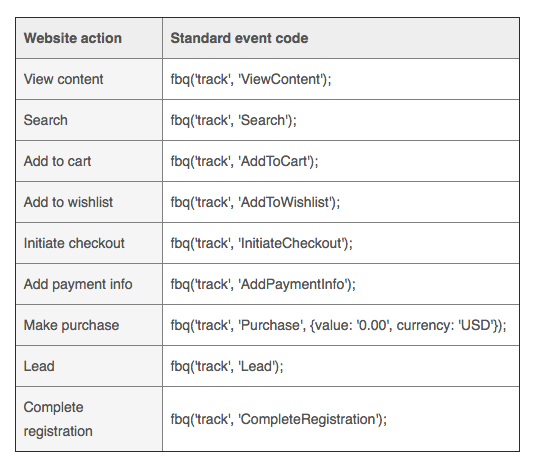Viewport: 533px width, 466px height.
Task: Click the AddToCart event code
Action: coord(244,161)
